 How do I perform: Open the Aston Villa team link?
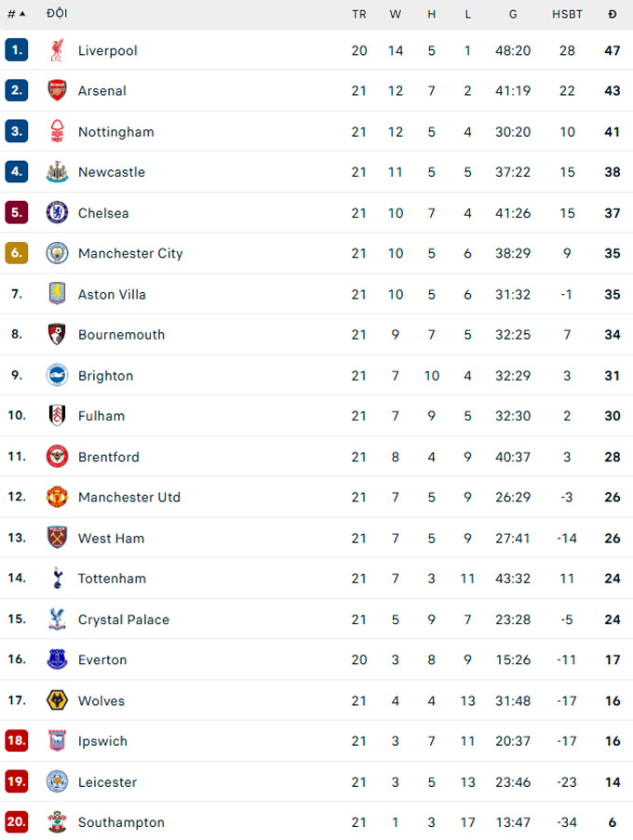(112, 294)
